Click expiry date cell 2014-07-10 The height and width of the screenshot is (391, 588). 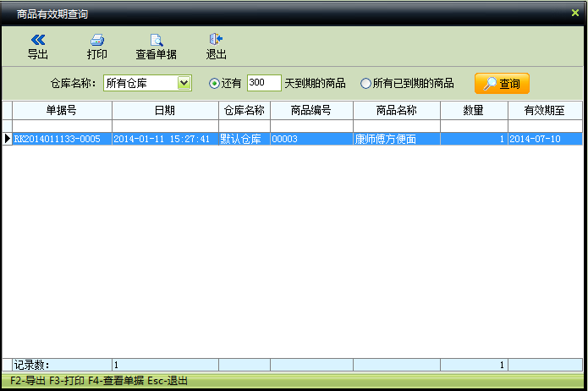545,139
